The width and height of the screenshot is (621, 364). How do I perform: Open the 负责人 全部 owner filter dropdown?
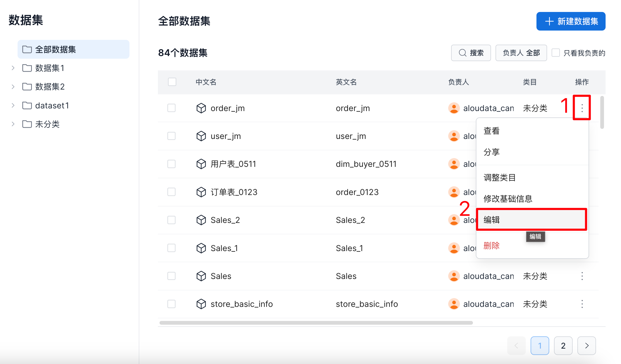pos(521,53)
